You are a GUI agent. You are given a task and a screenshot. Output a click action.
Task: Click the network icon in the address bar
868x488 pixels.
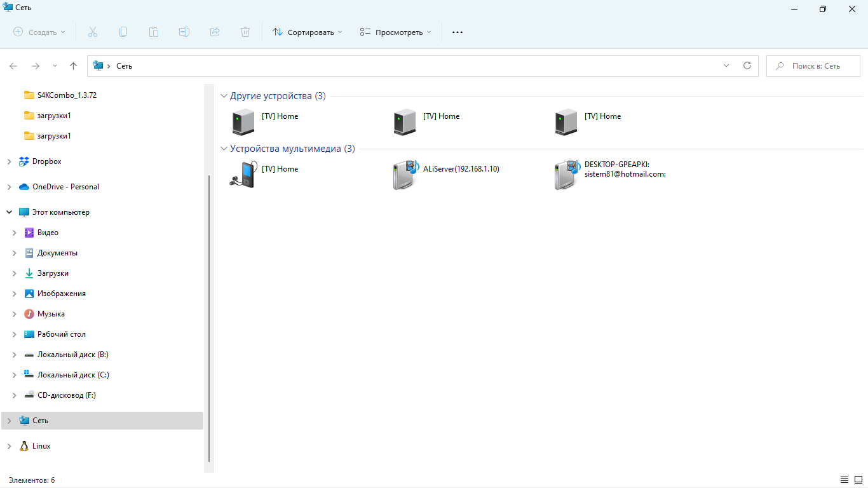coord(98,65)
